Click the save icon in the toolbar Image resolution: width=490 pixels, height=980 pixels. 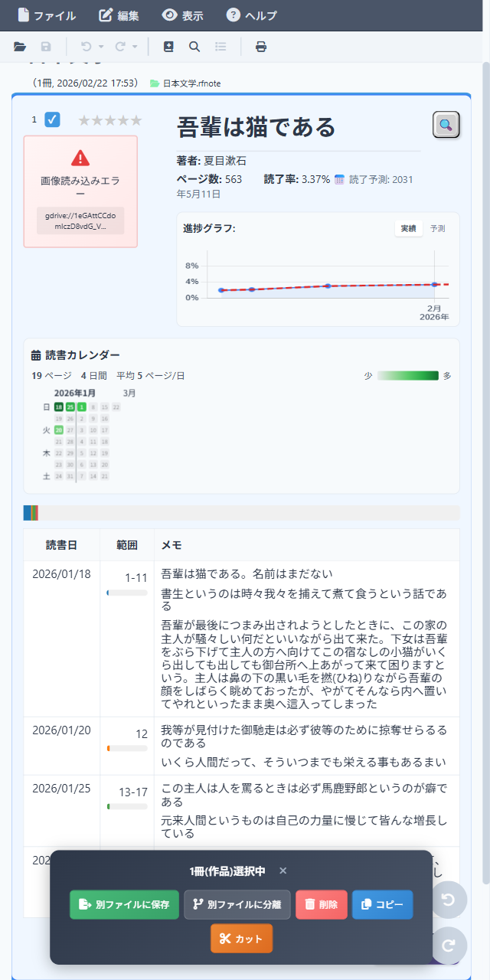point(46,47)
